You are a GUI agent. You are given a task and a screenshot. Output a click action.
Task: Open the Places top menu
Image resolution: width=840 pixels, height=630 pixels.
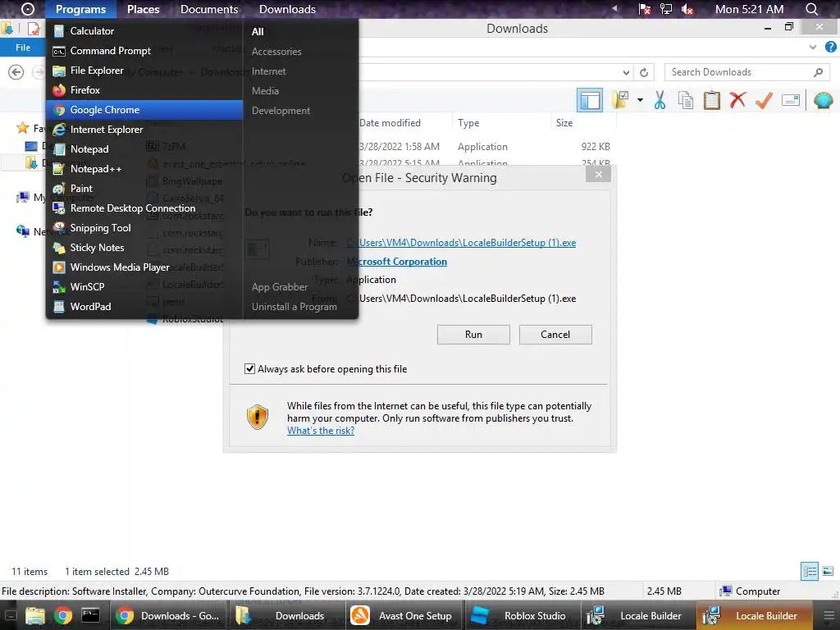point(143,9)
